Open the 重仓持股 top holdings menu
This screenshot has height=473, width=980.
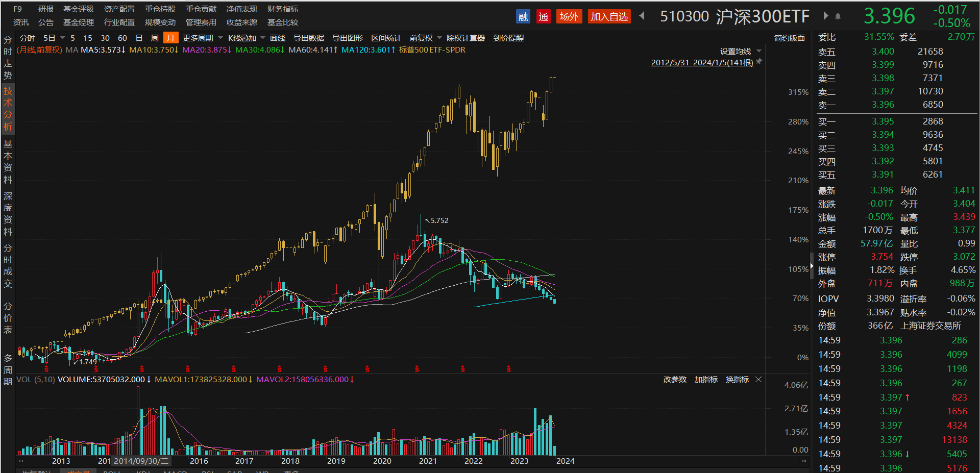(160, 9)
